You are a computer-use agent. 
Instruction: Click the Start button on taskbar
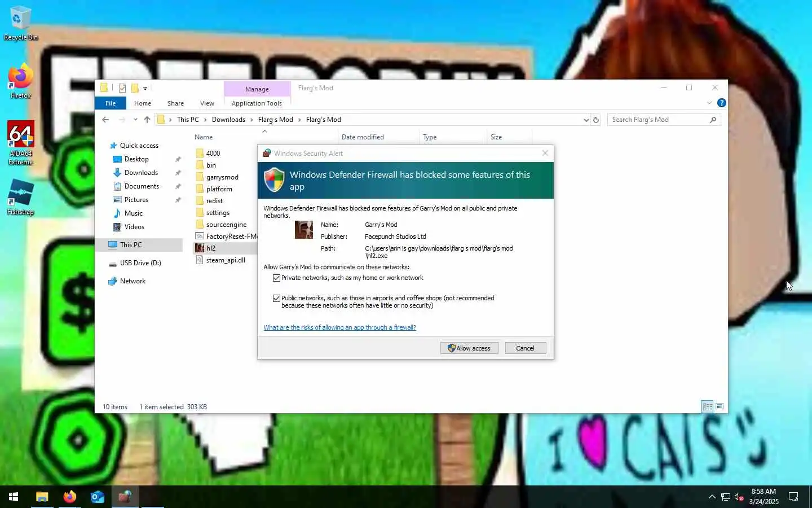14,497
